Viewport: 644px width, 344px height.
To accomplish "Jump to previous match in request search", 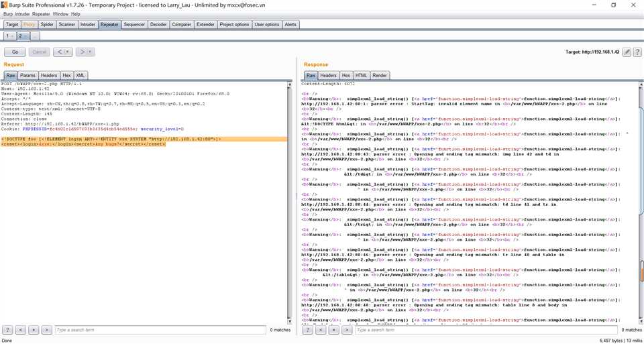I will pyautogui.click(x=21, y=330).
